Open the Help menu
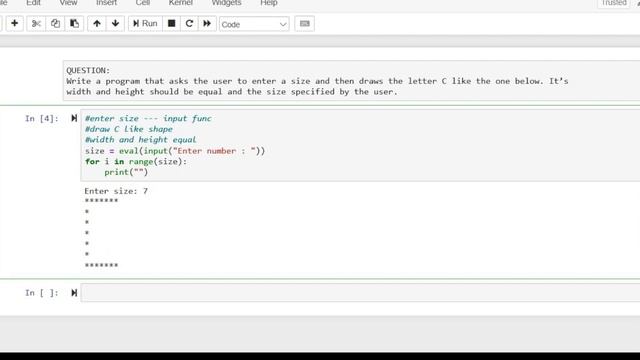The height and width of the screenshot is (360, 640). click(x=269, y=3)
